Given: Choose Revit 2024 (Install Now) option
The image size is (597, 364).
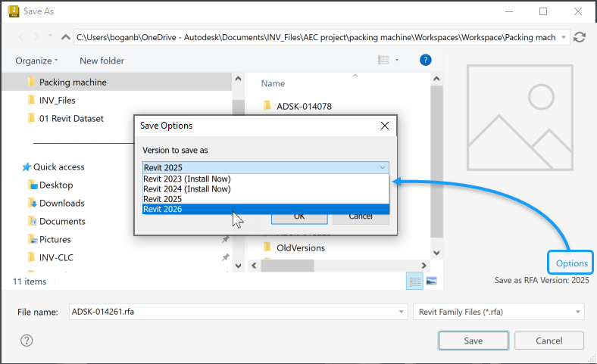Looking at the screenshot, I should [x=266, y=189].
